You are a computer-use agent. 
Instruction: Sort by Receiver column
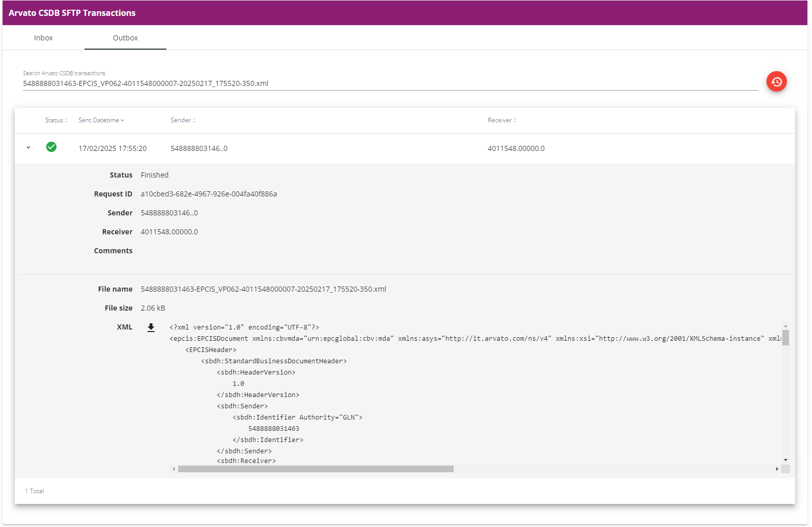502,120
